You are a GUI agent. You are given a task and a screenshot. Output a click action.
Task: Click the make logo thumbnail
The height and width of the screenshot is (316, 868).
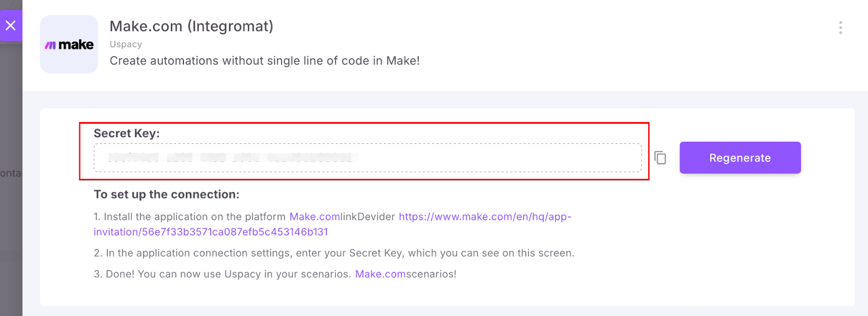click(x=69, y=44)
